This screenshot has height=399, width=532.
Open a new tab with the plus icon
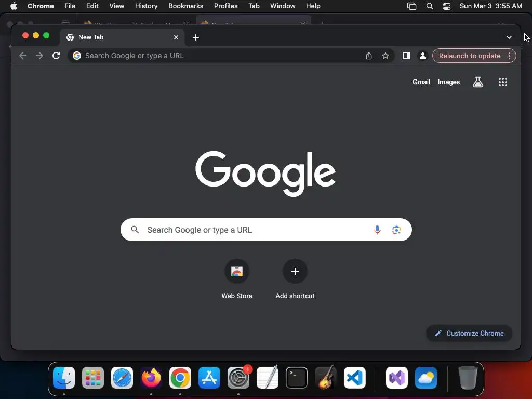coord(196,37)
